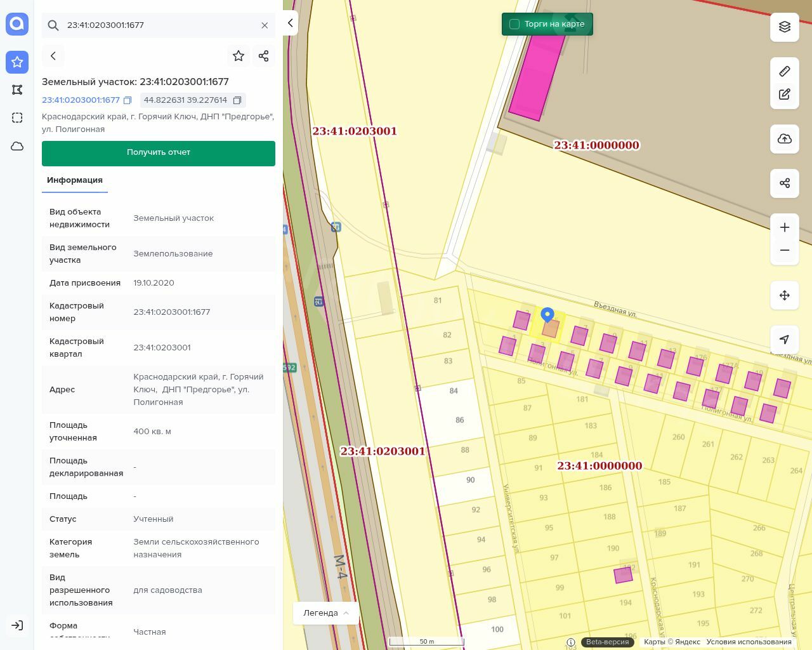Image resolution: width=812 pixels, height=650 pixels.
Task: Collapse the left information panel
Action: (290, 23)
